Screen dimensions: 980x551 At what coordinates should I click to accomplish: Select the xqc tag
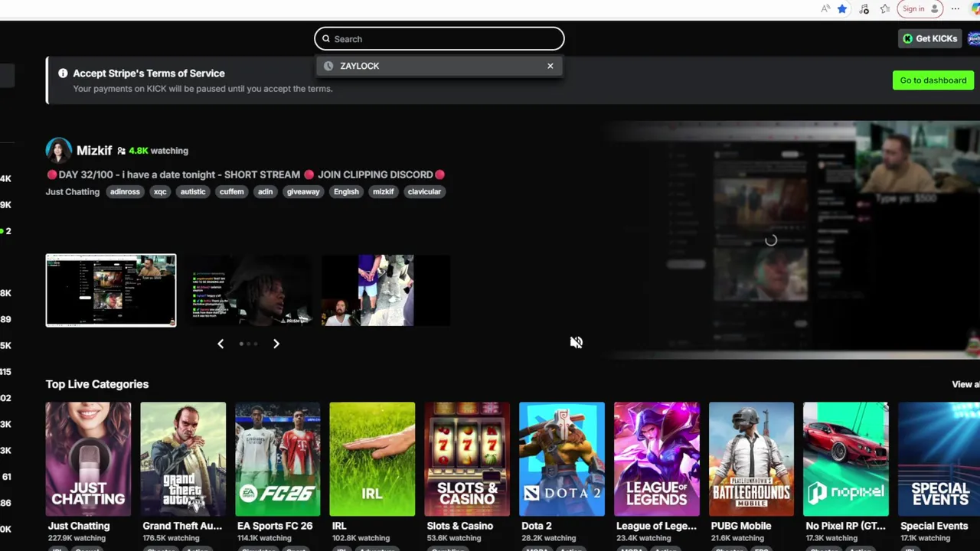[x=160, y=192]
